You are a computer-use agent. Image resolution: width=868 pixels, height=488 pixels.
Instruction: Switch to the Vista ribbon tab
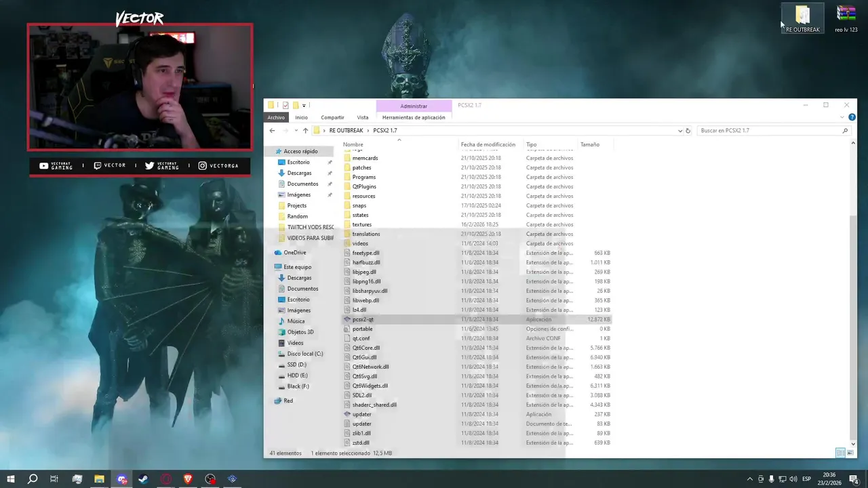coord(363,117)
